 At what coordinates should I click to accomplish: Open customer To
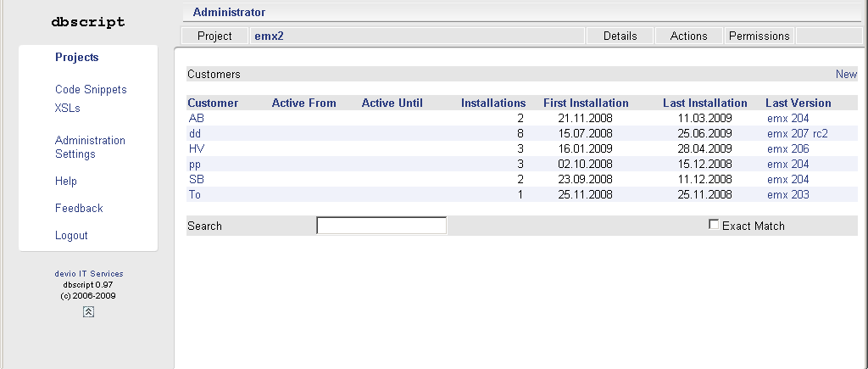click(x=195, y=195)
